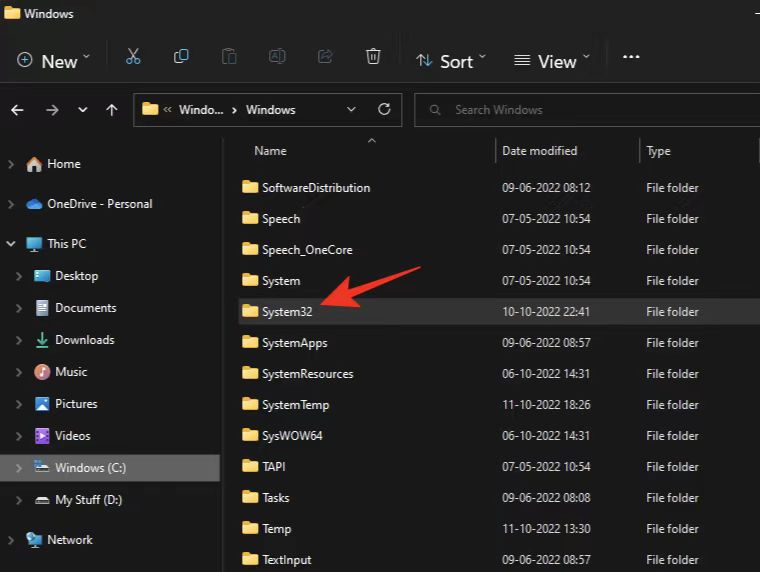
Task: Click in the Search Windows field
Action: 586,110
